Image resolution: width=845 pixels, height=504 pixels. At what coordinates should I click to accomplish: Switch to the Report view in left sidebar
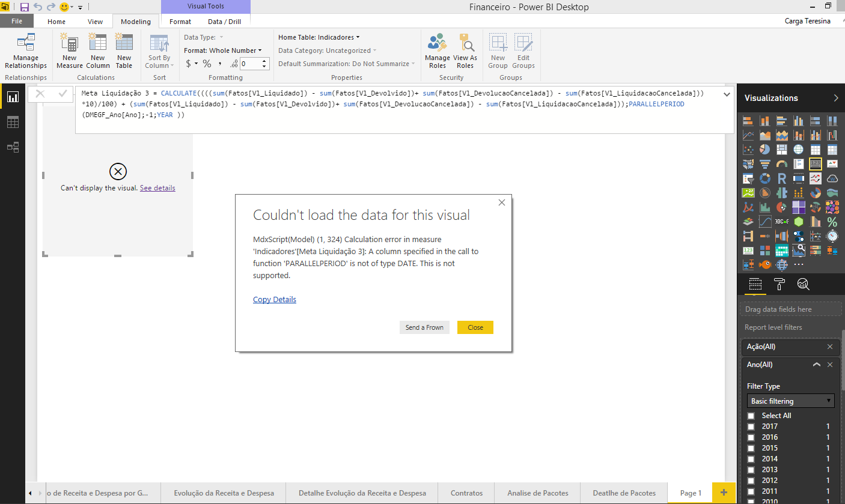pos(13,97)
